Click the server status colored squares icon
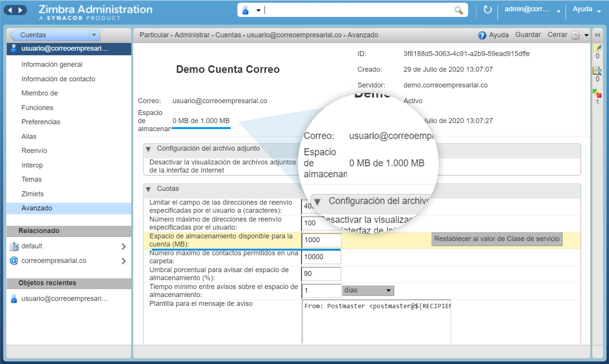The height and width of the screenshot is (364, 609). 597,93
